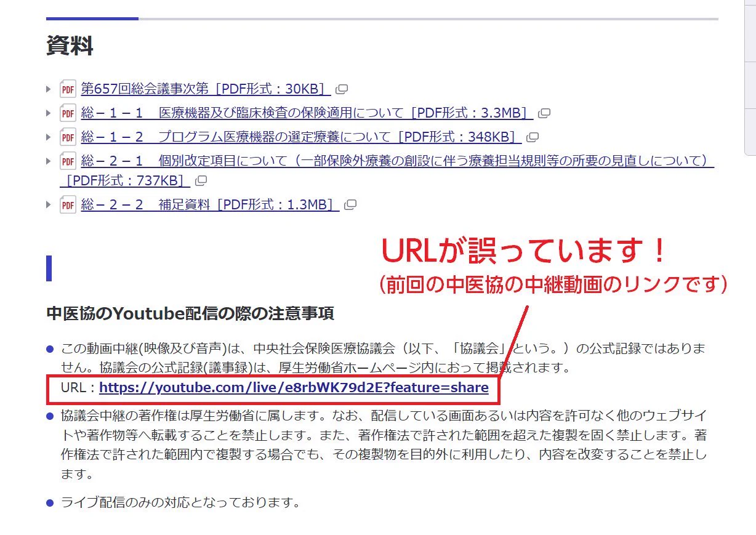The height and width of the screenshot is (535, 756).
Task: Click PDF icon beside 第657回総会議事次第
Action: coord(68,89)
